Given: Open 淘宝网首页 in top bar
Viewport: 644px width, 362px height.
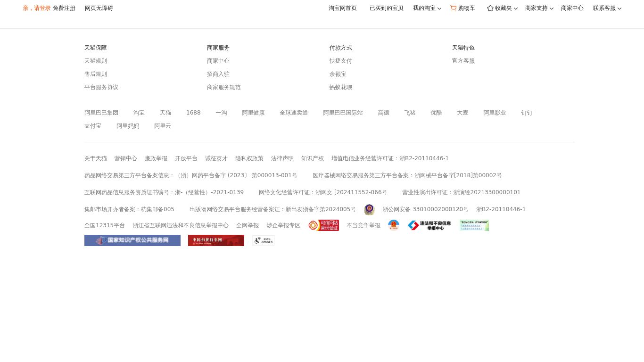Looking at the screenshot, I should [343, 8].
